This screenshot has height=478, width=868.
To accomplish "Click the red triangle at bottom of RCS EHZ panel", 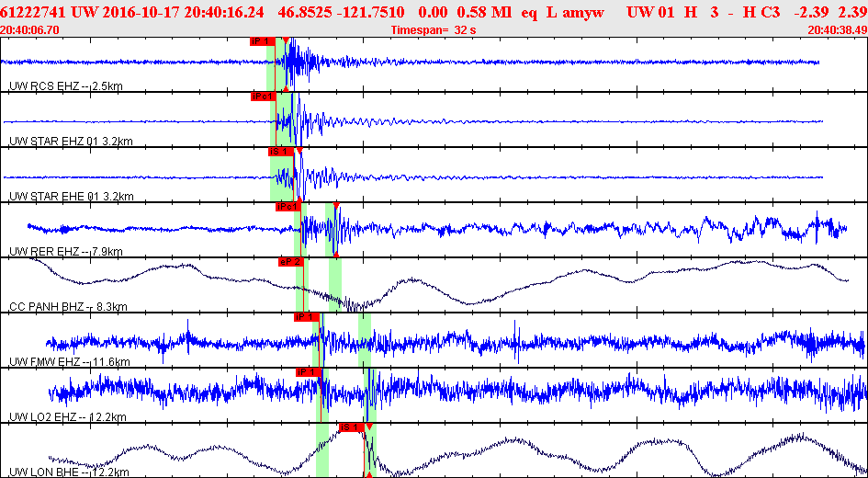I will pos(285,88).
